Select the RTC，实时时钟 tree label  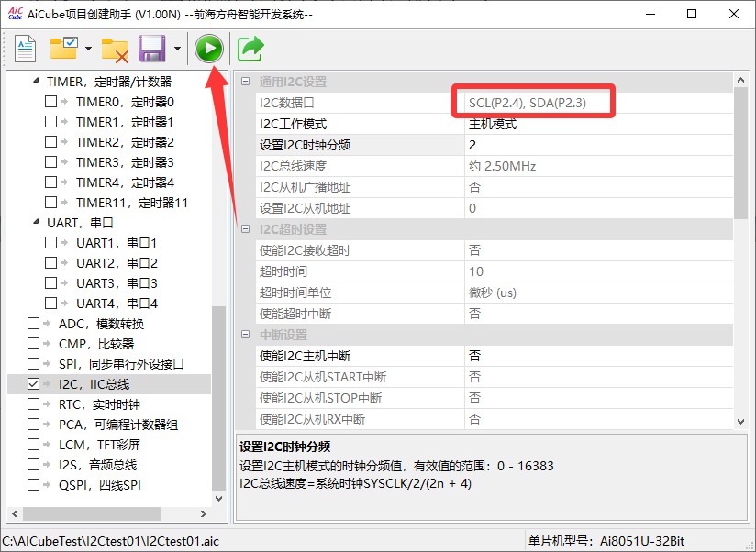[x=99, y=404]
